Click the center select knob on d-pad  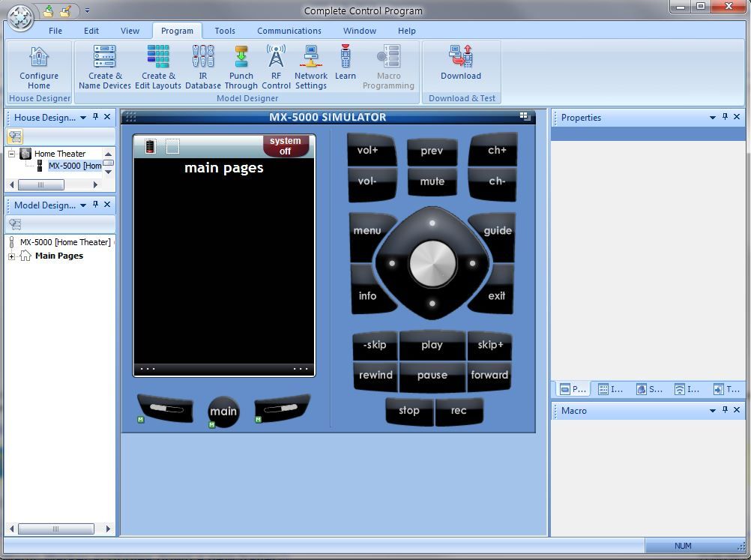432,263
